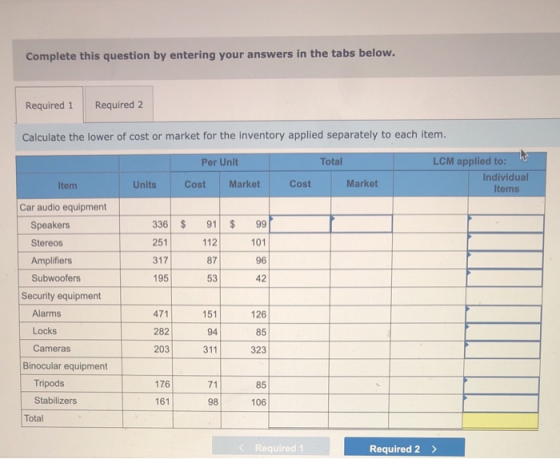
Task: Select the Subwoofers Individual Items LCM field
Action: (504, 278)
